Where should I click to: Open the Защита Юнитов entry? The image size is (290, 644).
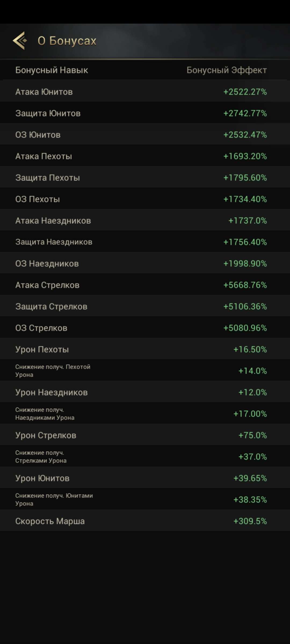145,113
